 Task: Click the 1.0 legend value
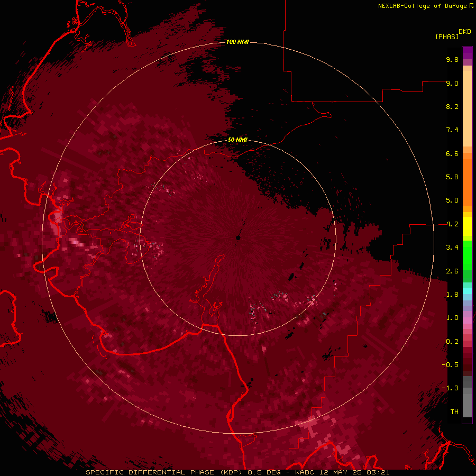(x=452, y=318)
